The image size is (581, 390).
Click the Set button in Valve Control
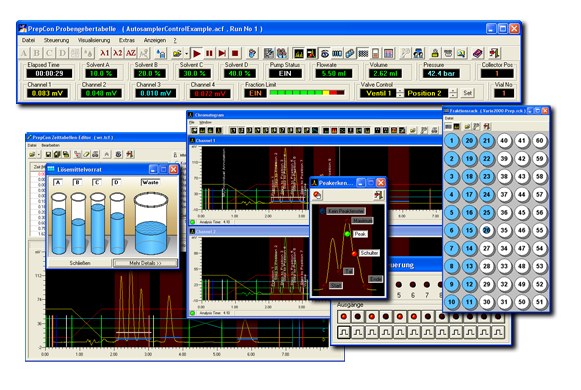tap(468, 93)
